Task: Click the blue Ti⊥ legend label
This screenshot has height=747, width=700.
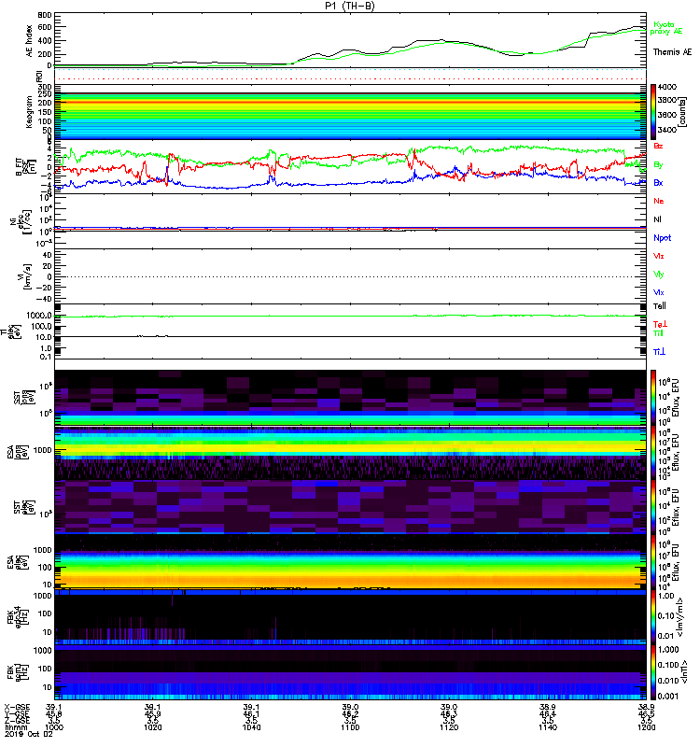Action: pyautogui.click(x=659, y=352)
